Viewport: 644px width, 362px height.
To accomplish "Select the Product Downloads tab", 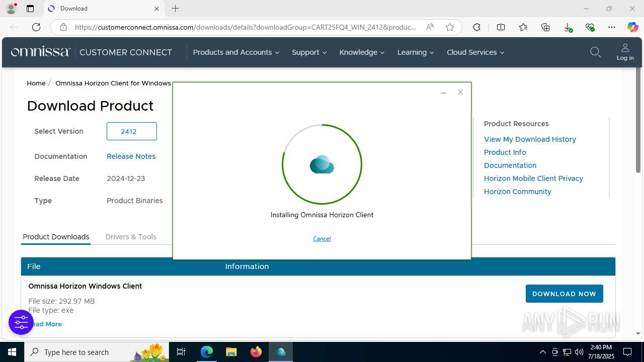I will [x=56, y=237].
